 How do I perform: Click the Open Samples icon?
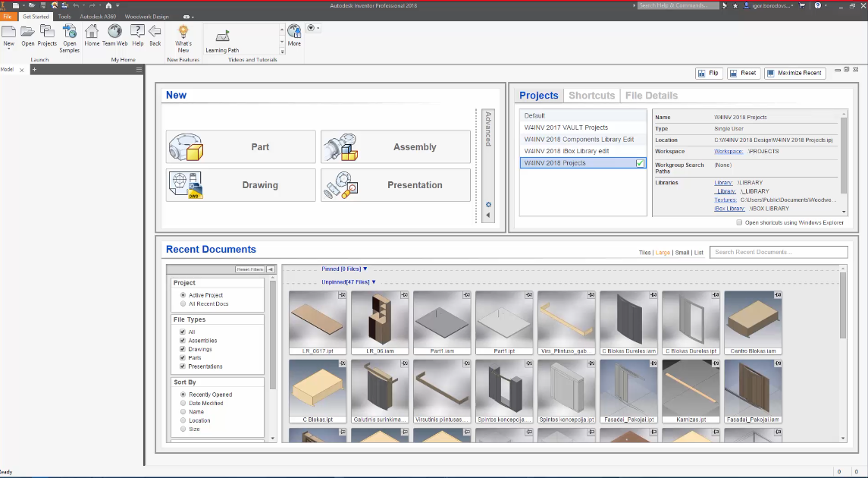[x=69, y=32]
